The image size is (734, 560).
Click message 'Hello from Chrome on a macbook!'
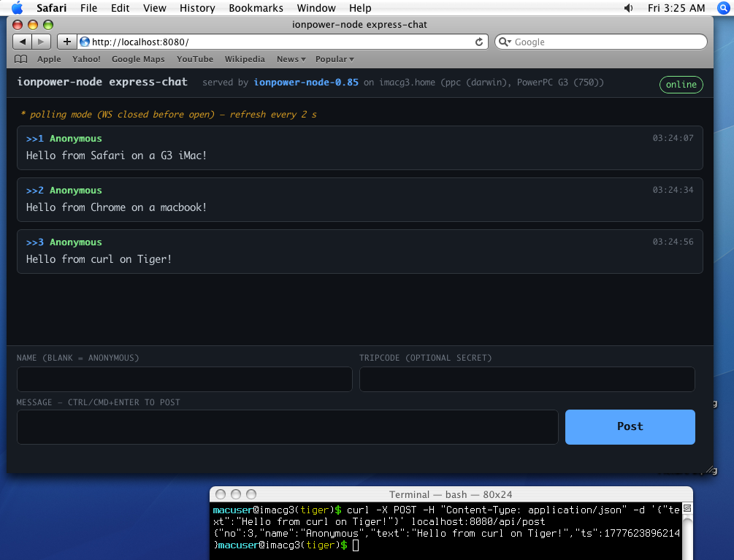click(x=116, y=207)
